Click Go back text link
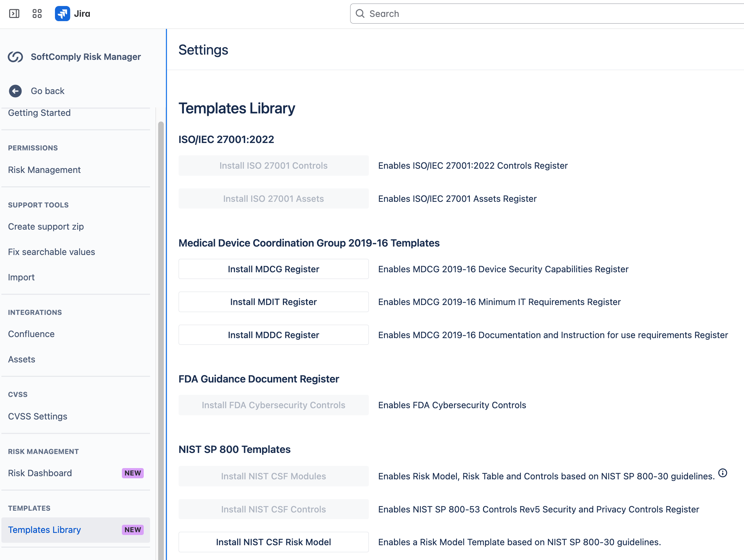Viewport: 744px width, 560px height. pos(48,91)
